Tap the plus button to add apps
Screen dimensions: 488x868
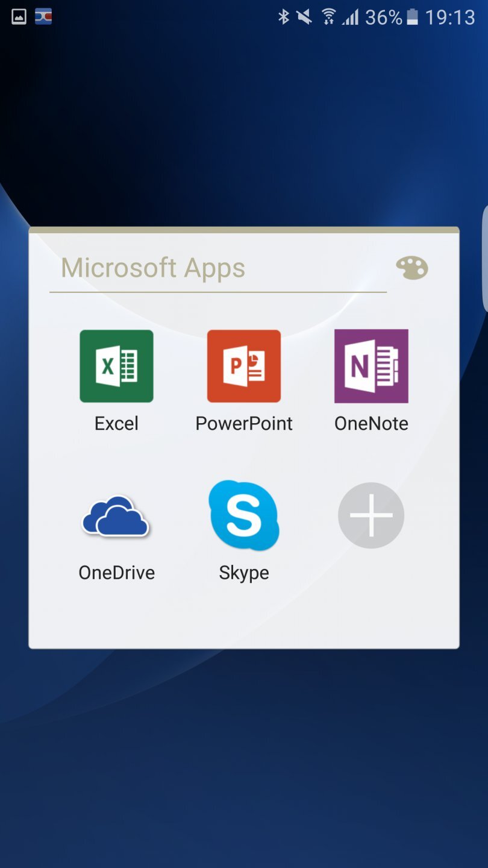point(371,515)
